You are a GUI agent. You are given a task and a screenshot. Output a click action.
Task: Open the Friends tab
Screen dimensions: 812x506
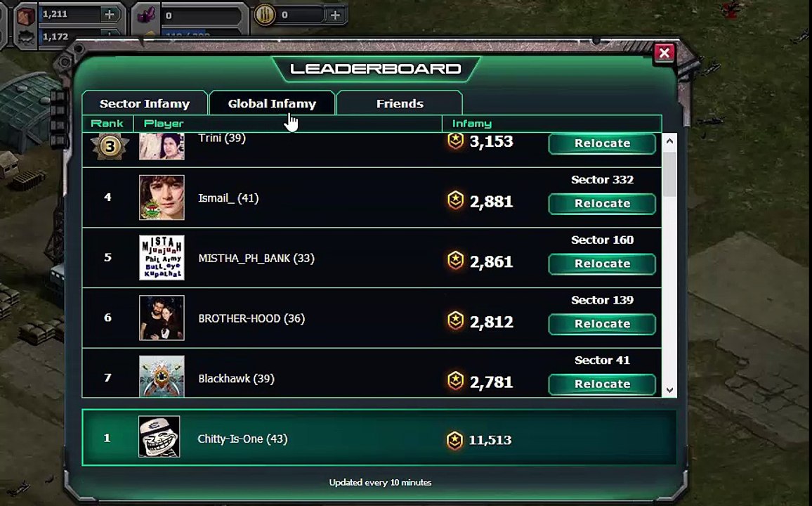coord(399,103)
